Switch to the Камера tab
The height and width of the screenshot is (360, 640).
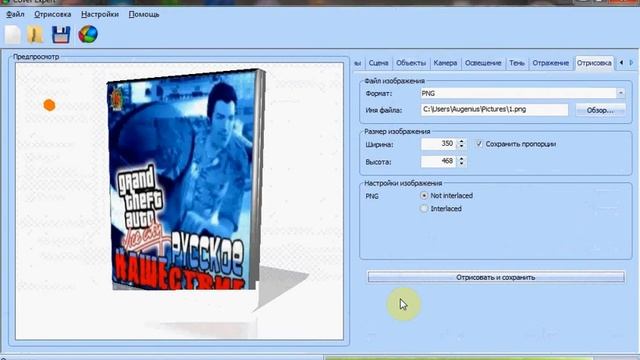point(445,63)
